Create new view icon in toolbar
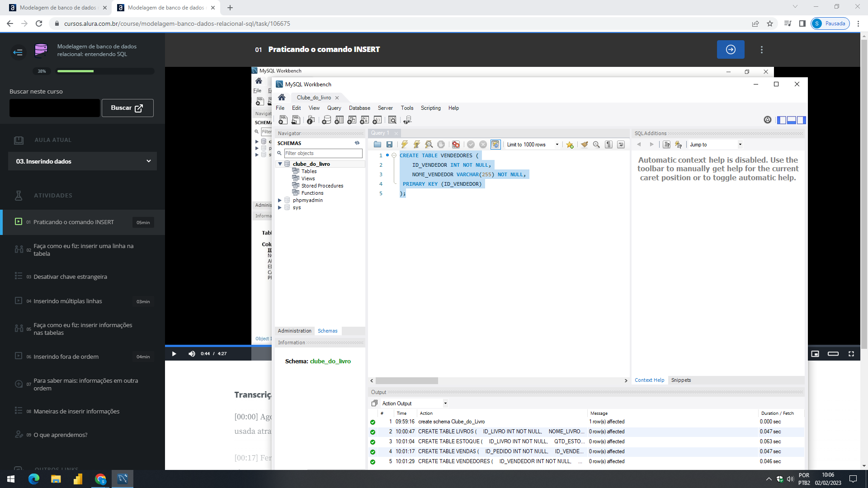868x488 pixels. pyautogui.click(x=352, y=120)
